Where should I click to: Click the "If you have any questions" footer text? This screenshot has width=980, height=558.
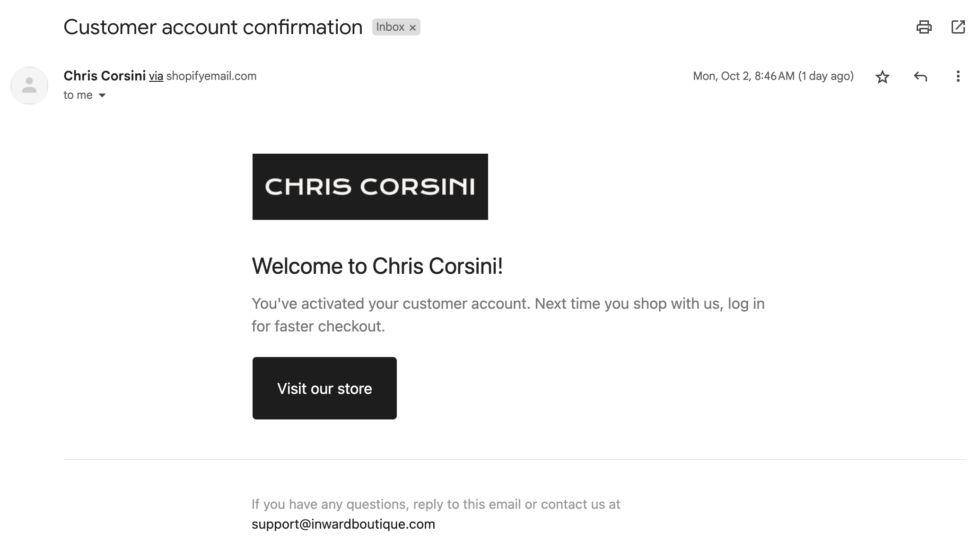pos(436,505)
